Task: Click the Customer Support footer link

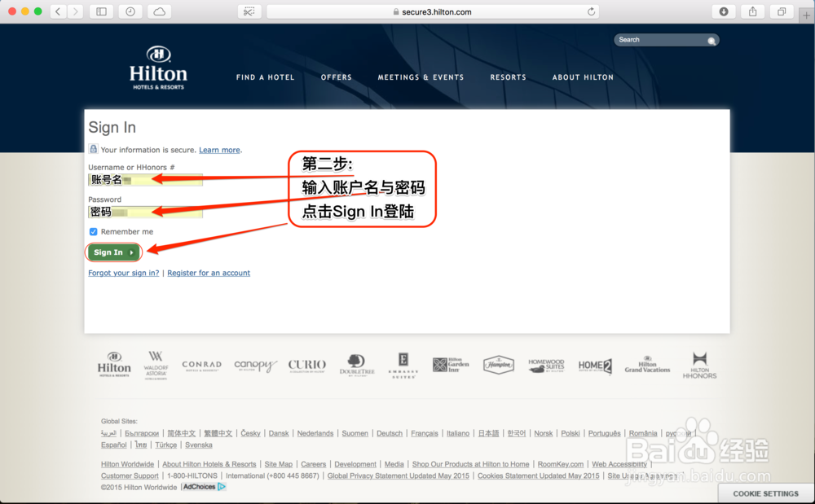Action: point(130,476)
